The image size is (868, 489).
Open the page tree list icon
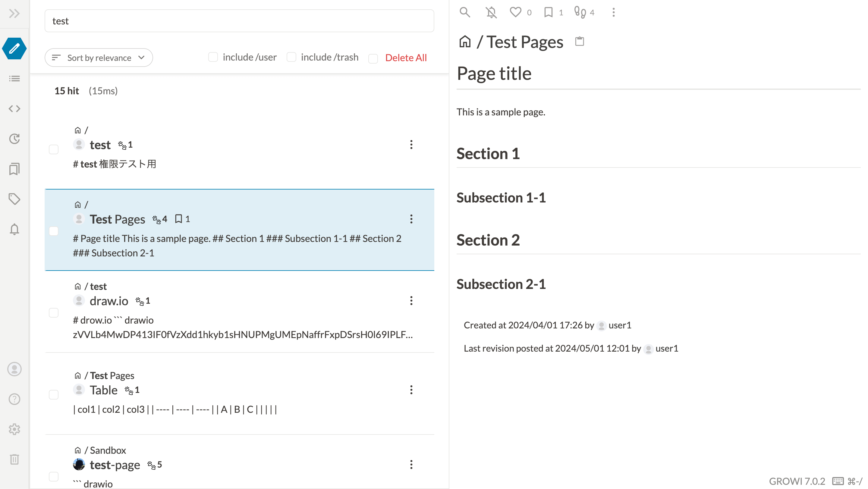tap(14, 78)
